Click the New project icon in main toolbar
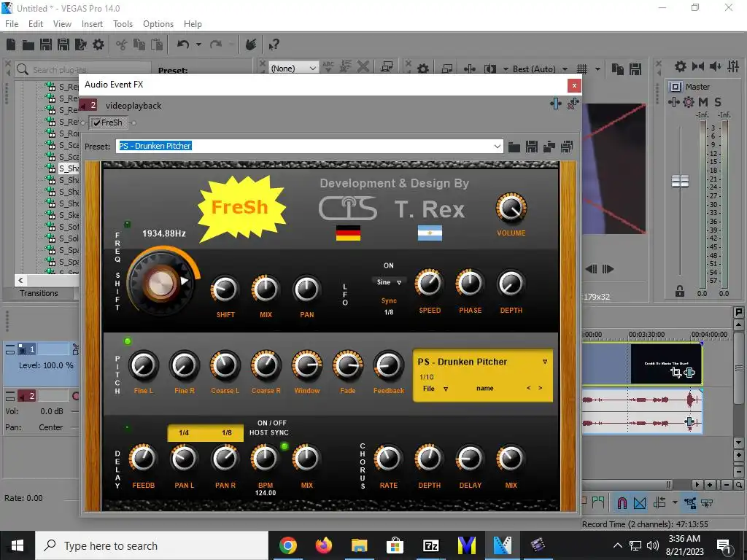 pos(11,44)
